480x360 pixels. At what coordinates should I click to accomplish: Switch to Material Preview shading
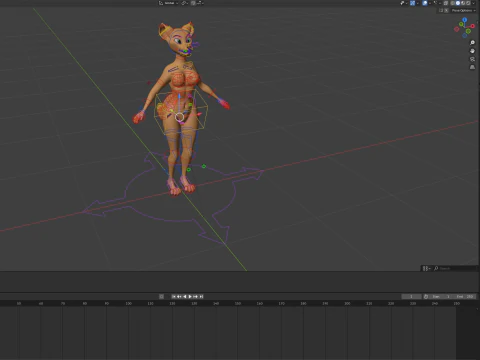(x=463, y=3)
